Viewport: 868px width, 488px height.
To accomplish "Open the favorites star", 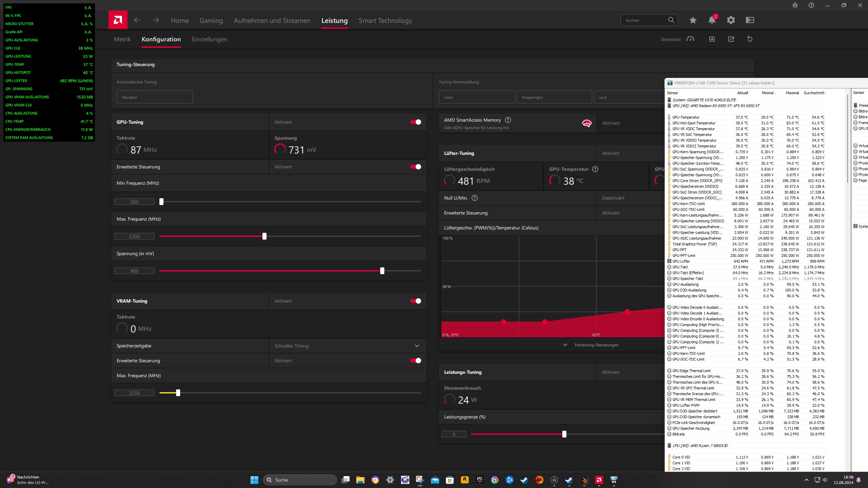I will click(x=693, y=20).
